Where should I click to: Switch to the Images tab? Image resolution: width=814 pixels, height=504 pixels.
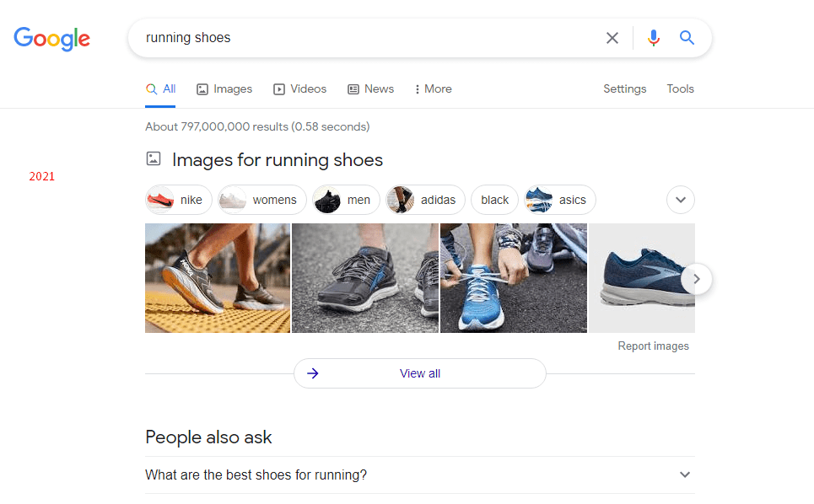coord(224,88)
